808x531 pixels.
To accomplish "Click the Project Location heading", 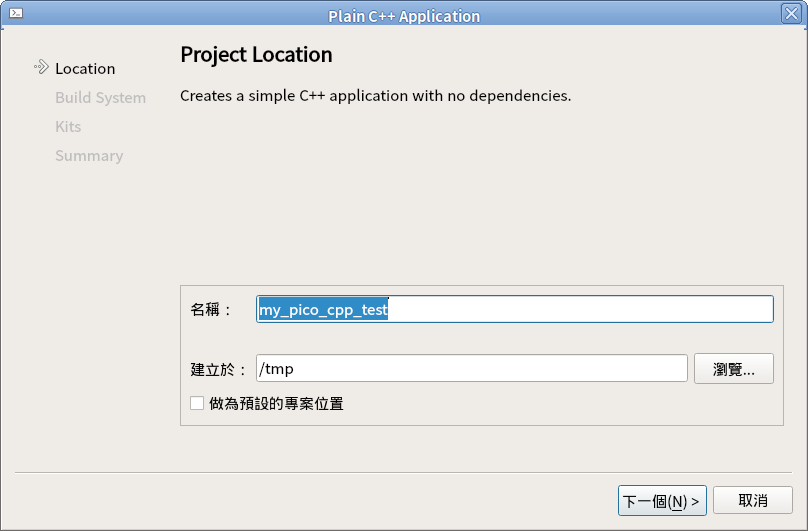I will (x=256, y=55).
